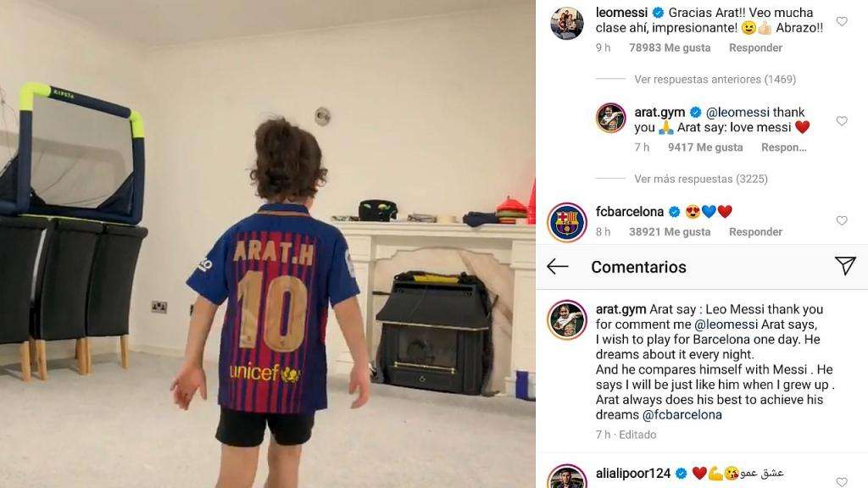Open alialipoor124's profile avatar
The width and height of the screenshot is (868, 488).
click(567, 478)
